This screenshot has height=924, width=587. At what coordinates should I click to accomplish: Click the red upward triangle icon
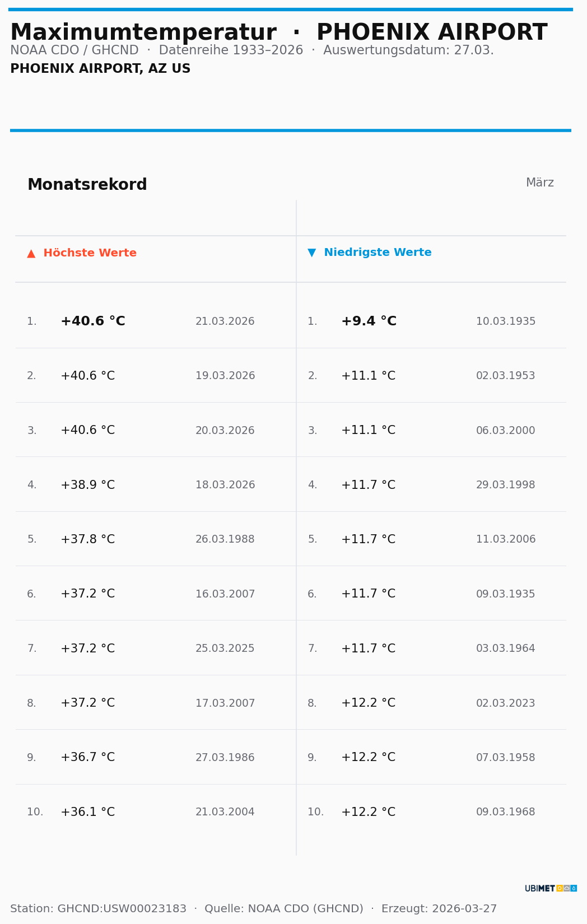click(x=31, y=254)
